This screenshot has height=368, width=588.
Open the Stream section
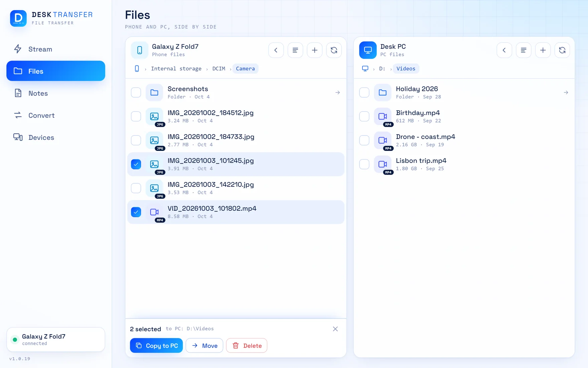56,49
